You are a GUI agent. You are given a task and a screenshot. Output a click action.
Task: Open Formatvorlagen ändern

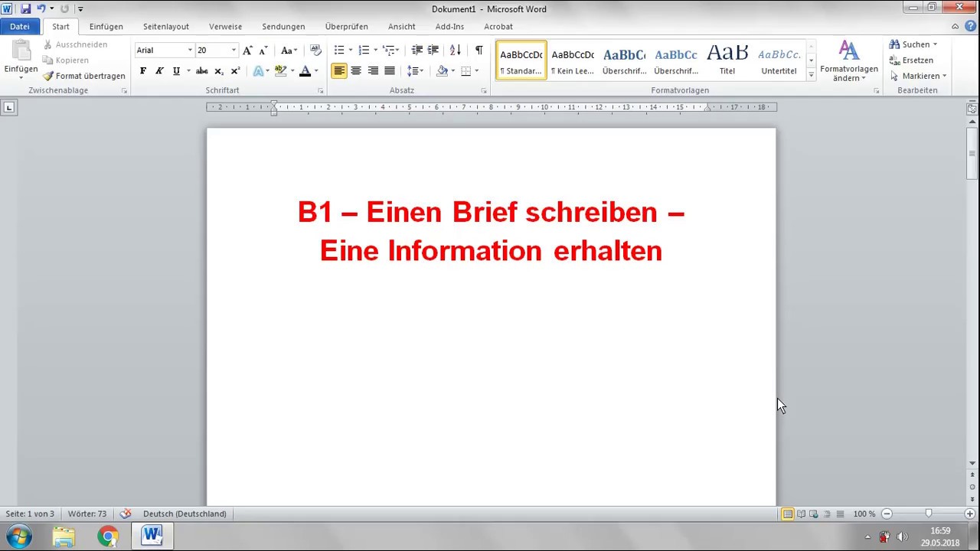click(x=848, y=61)
